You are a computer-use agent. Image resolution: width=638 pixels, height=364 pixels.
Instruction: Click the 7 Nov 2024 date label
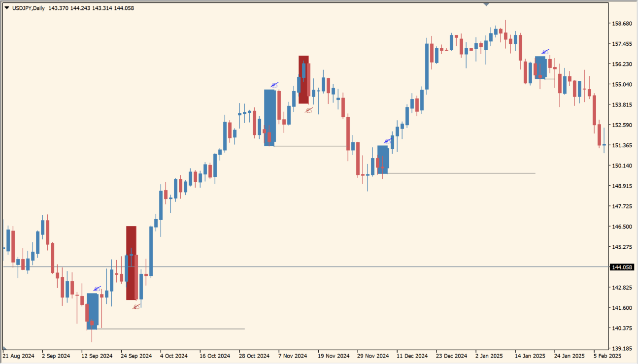pyautogui.click(x=293, y=356)
